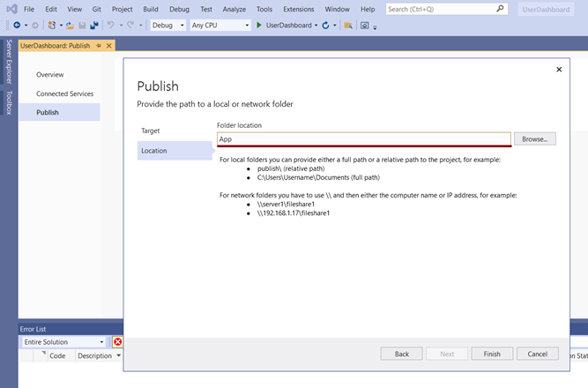Screen dimensions: 588x388
Task: Click the Save All icon
Action: tap(94, 26)
